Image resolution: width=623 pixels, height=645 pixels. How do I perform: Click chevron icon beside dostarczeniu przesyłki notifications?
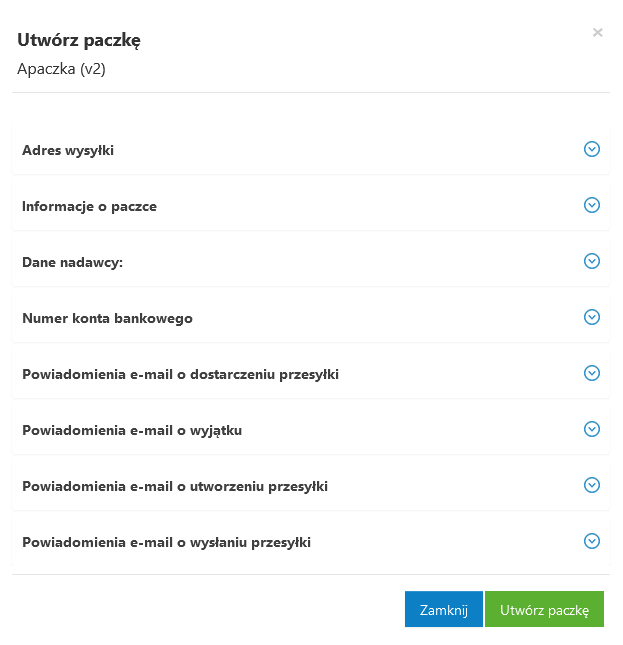[591, 373]
